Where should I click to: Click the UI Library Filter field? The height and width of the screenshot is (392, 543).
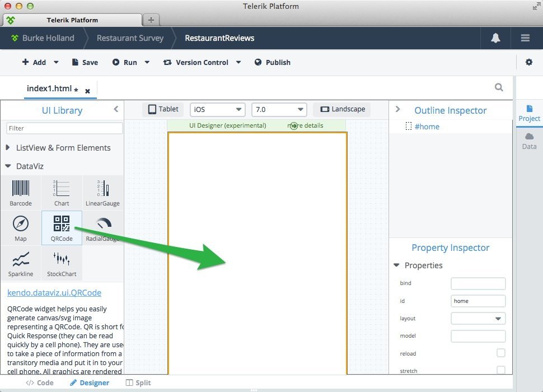coord(64,128)
